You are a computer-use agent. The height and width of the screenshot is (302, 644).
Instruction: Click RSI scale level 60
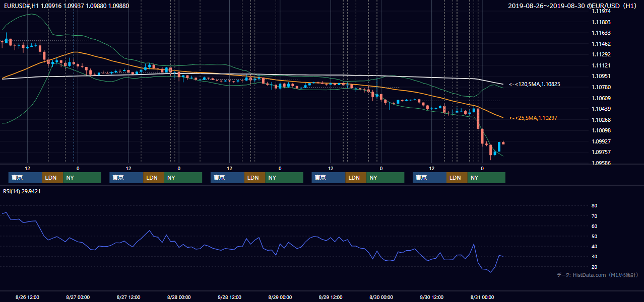(595, 226)
